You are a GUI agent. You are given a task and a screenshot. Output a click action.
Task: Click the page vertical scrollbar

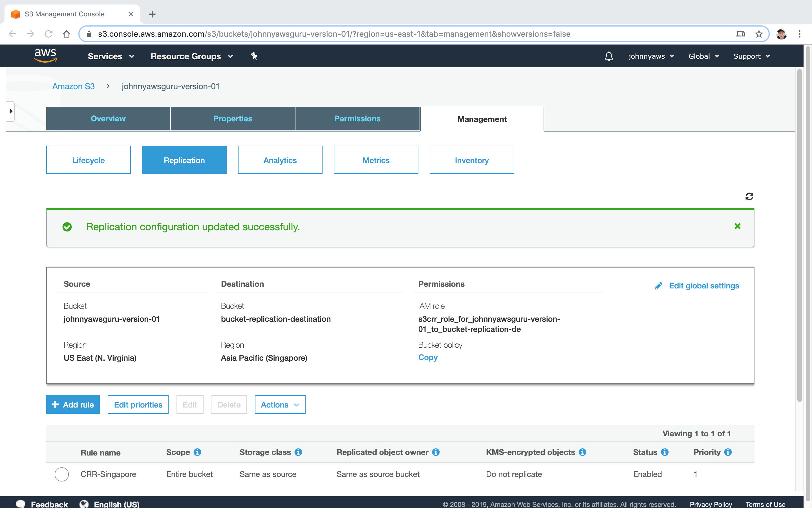(x=799, y=235)
